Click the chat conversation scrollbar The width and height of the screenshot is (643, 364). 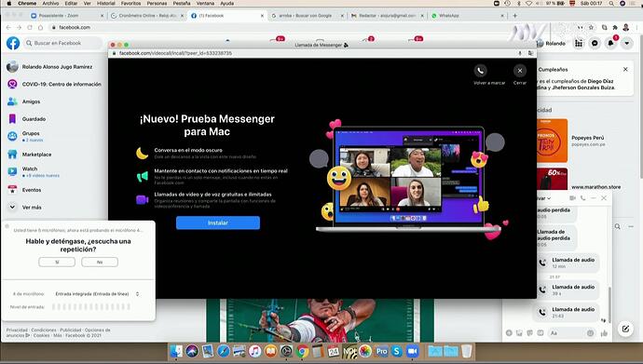pos(609,305)
